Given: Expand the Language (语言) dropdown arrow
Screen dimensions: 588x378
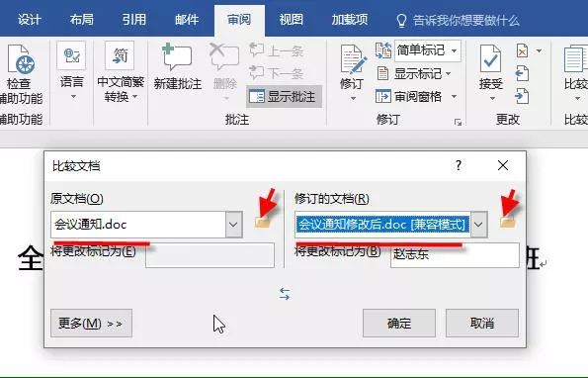Looking at the screenshot, I should coord(73,97).
